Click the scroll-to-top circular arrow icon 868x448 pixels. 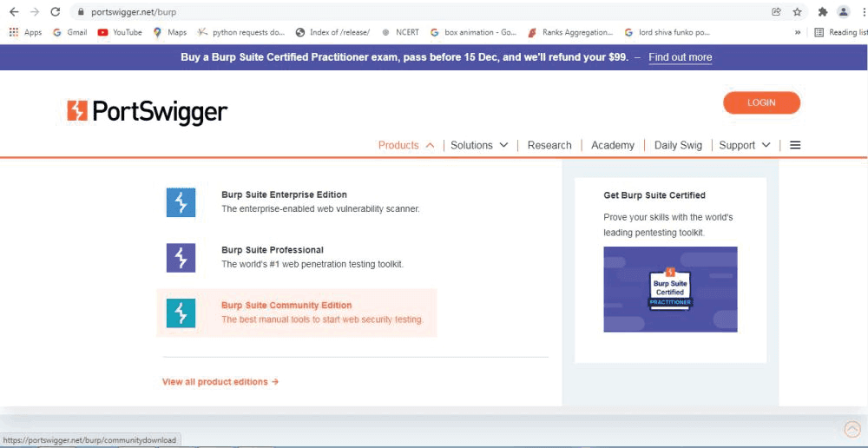852,430
